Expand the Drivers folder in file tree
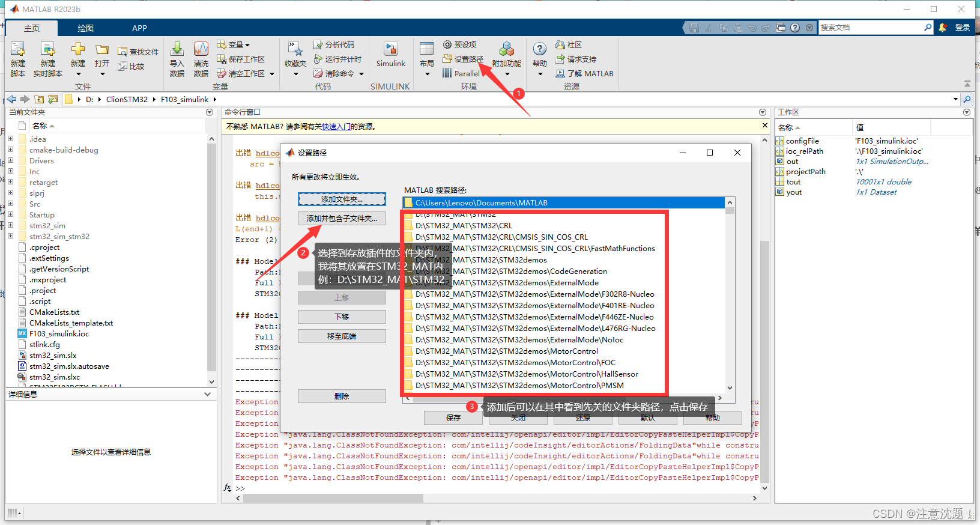 pyautogui.click(x=10, y=160)
